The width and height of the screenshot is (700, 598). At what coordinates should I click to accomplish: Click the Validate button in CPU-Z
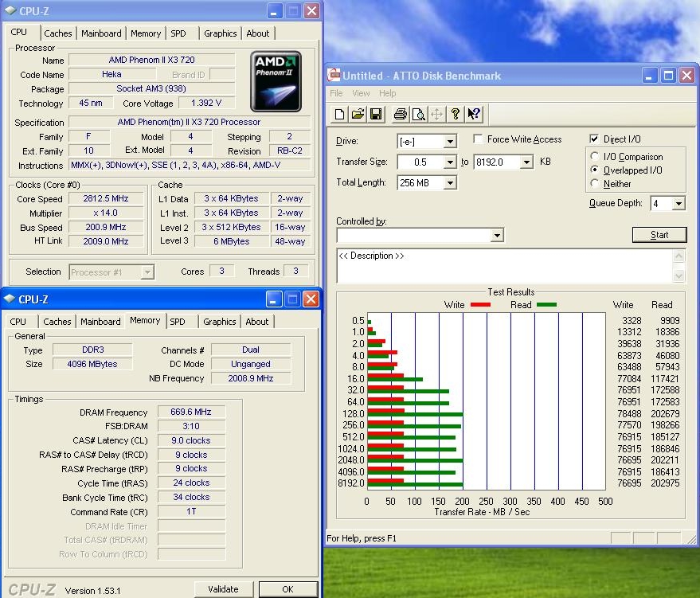click(223, 589)
